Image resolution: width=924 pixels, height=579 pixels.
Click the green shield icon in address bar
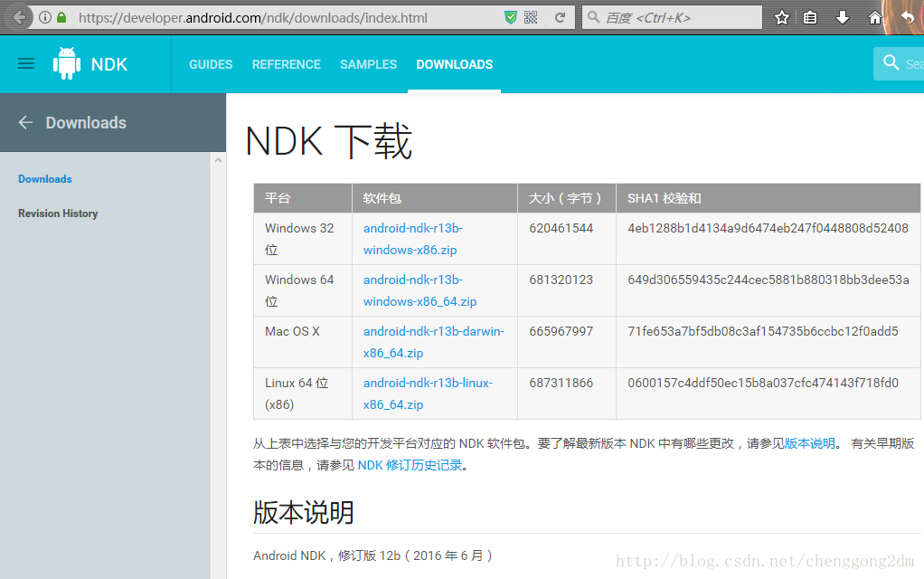(x=510, y=17)
